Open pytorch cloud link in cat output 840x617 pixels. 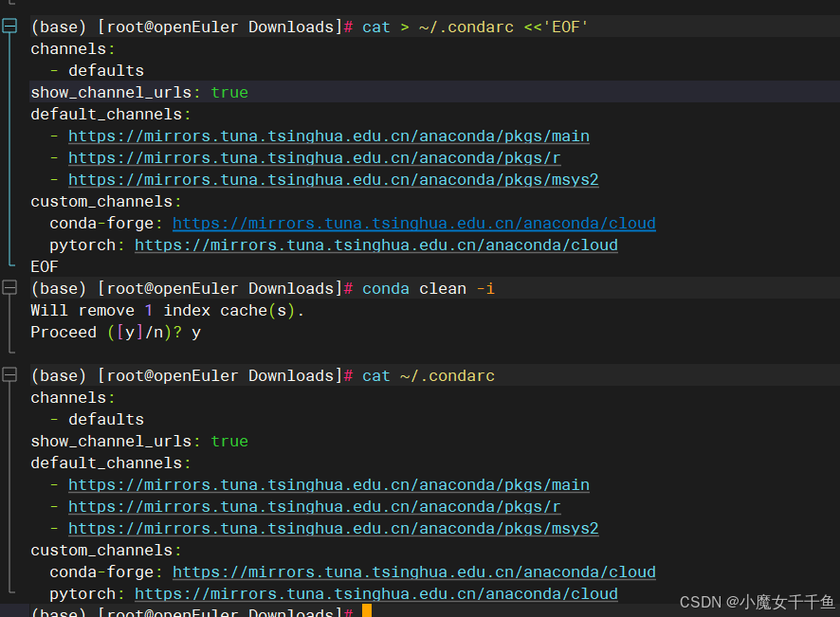coord(376,594)
